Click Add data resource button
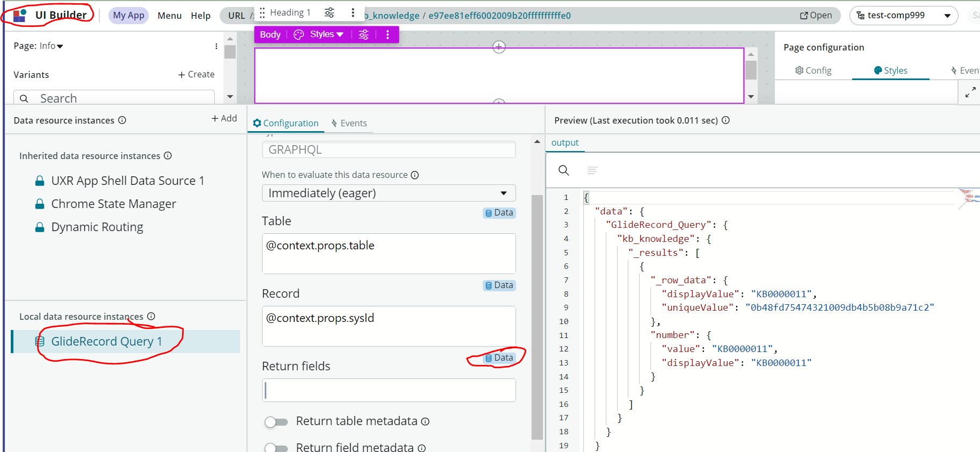980x452 pixels. coord(224,118)
